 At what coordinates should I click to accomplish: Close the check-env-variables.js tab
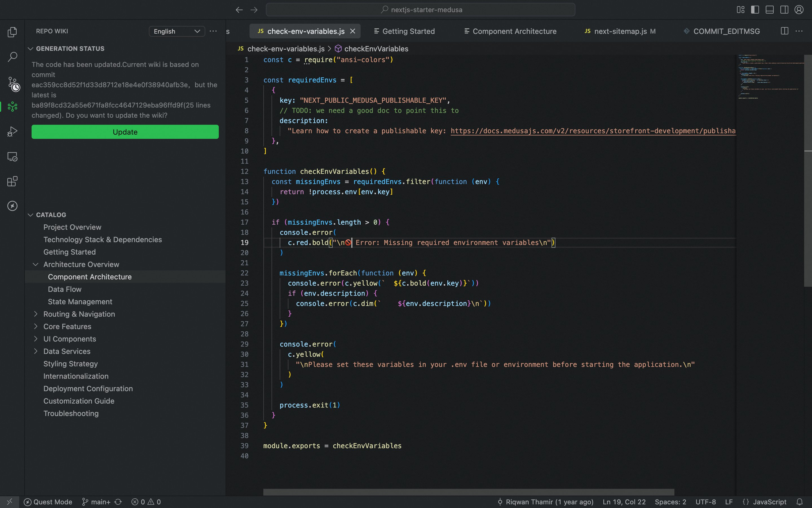(x=353, y=31)
